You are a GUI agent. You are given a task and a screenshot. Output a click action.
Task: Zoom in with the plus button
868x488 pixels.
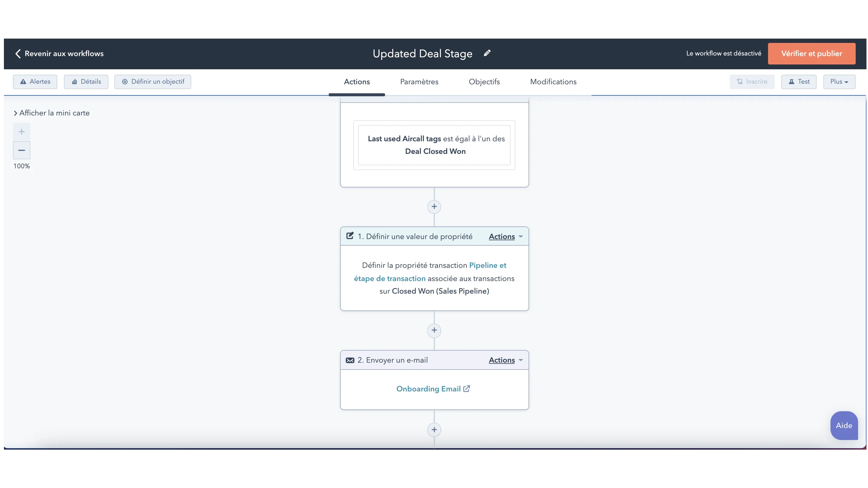pos(22,132)
